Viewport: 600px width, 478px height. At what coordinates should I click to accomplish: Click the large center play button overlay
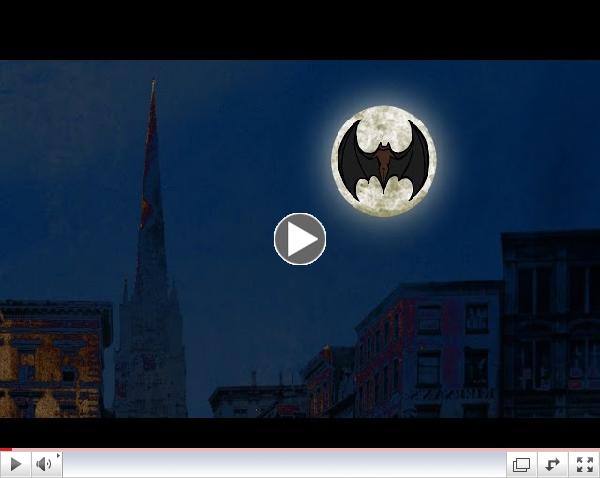pyautogui.click(x=300, y=239)
